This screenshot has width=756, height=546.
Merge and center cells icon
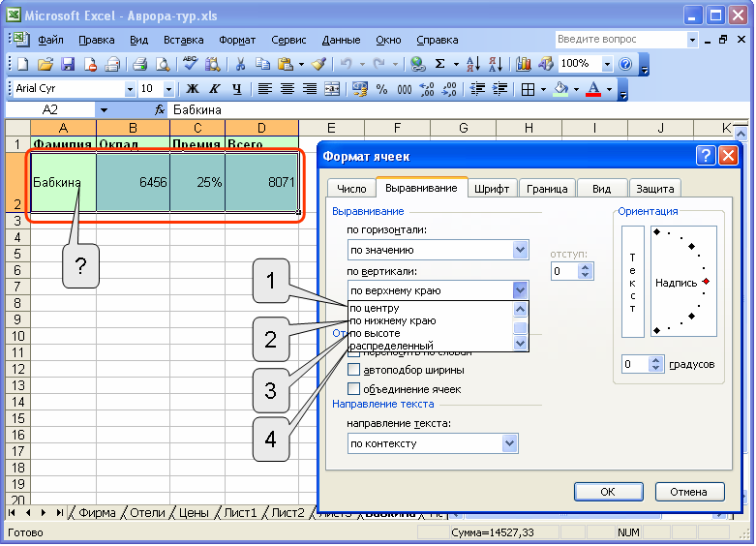tap(332, 89)
